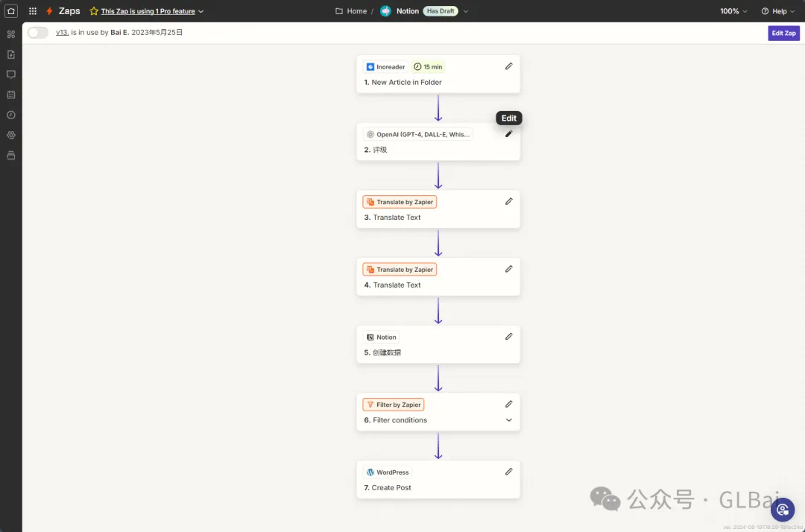Edit step 3 Translate Text via pencil icon
The image size is (805, 532).
(509, 202)
